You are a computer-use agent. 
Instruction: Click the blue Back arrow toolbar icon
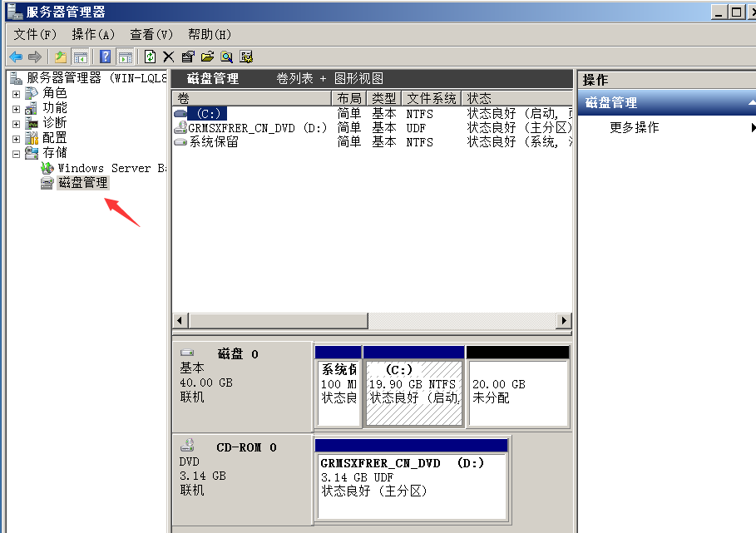click(16, 57)
